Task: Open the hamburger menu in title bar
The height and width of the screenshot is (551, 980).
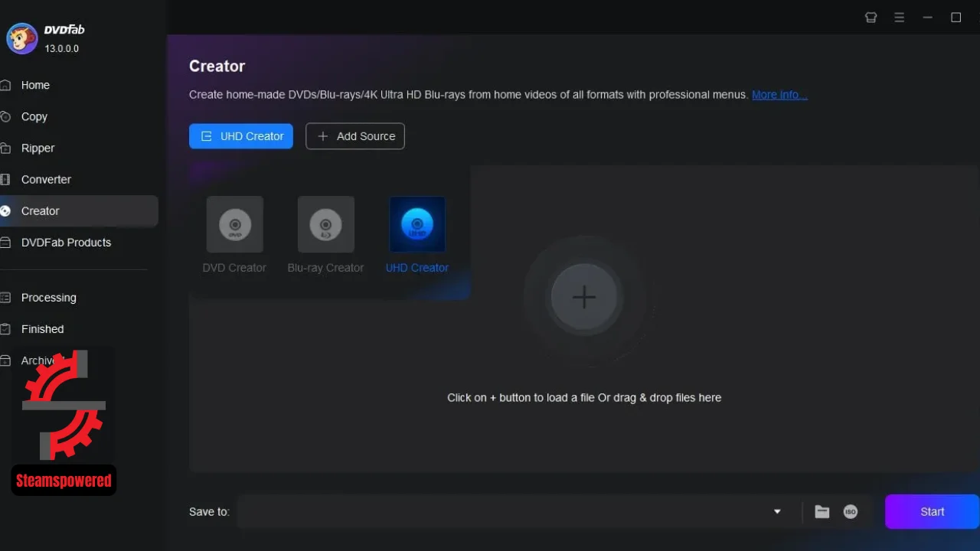Action: [x=900, y=18]
